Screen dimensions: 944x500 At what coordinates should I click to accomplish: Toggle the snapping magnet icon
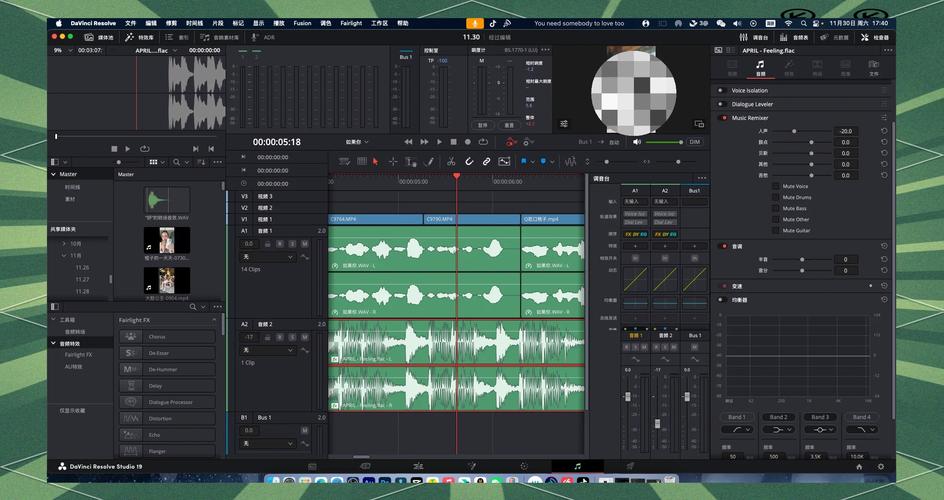469,161
